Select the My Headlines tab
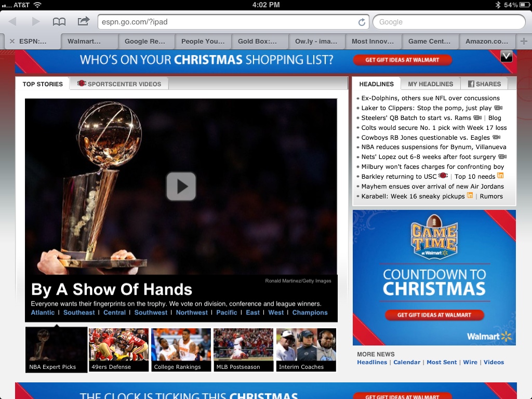Screen dimensions: 532x399 point(430,84)
